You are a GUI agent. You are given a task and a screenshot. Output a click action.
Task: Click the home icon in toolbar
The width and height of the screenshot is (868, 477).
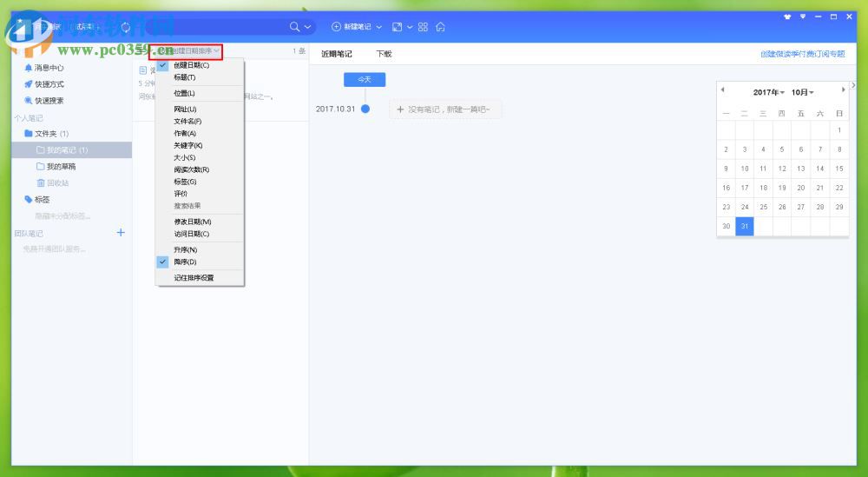click(440, 27)
